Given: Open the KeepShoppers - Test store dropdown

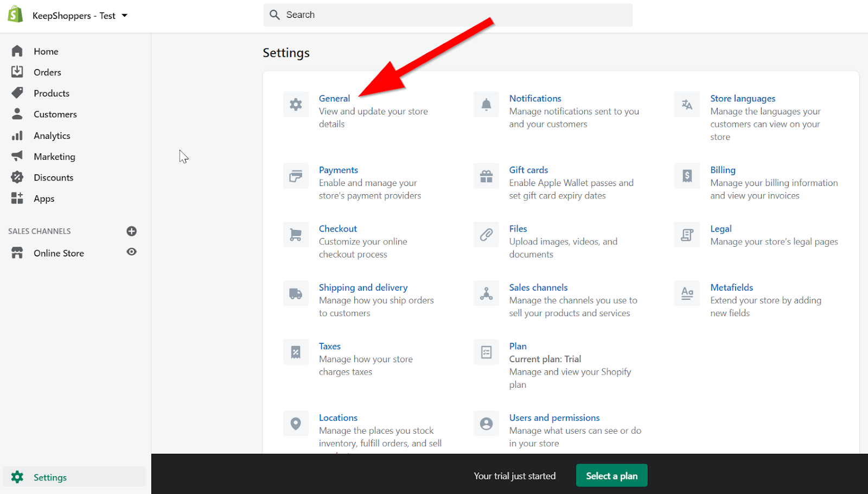Looking at the screenshot, I should (x=80, y=16).
